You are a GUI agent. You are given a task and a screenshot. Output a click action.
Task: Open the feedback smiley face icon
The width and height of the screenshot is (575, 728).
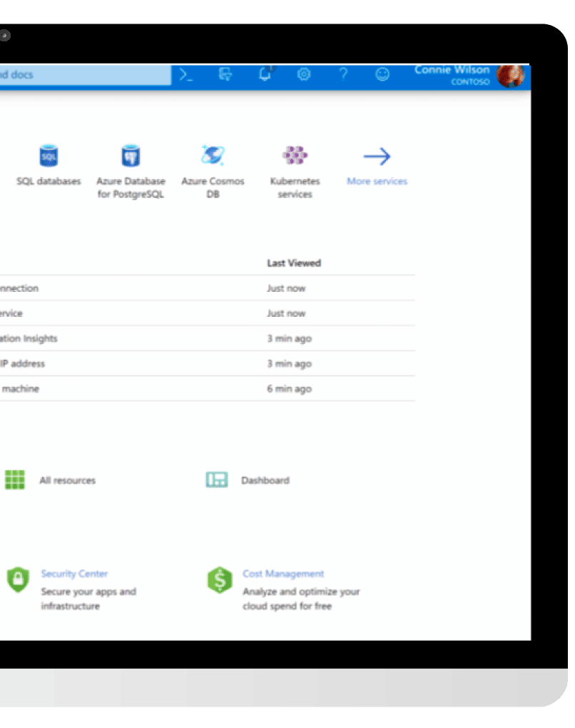click(x=382, y=74)
